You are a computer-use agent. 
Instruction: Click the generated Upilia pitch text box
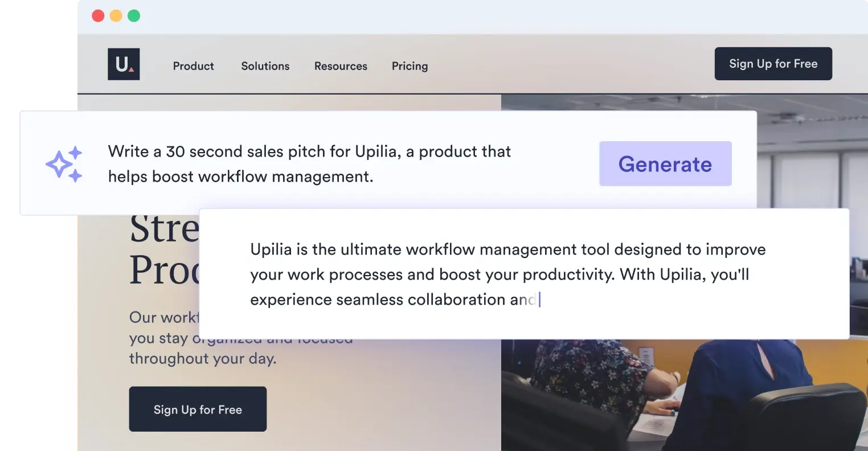(x=524, y=274)
